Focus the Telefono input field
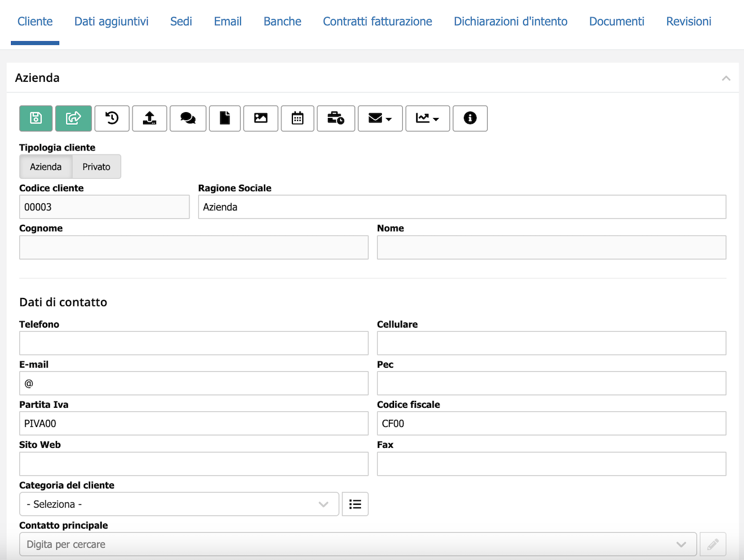Image resolution: width=744 pixels, height=560 pixels. tap(194, 343)
